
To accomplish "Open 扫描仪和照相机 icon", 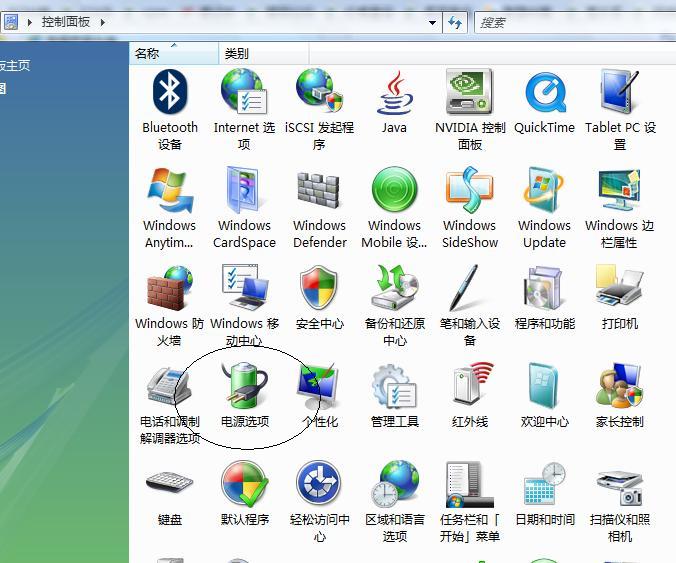I will click(x=620, y=487).
